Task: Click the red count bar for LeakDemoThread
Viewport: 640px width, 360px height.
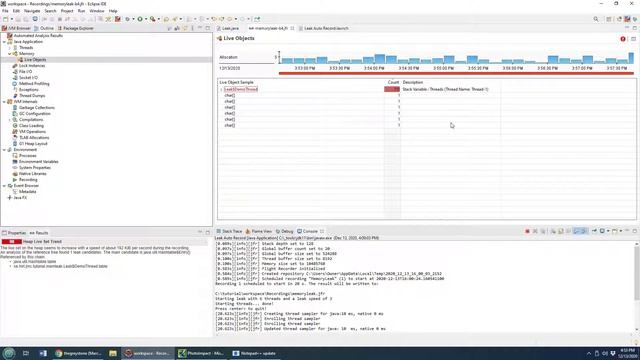Action: coord(392,89)
